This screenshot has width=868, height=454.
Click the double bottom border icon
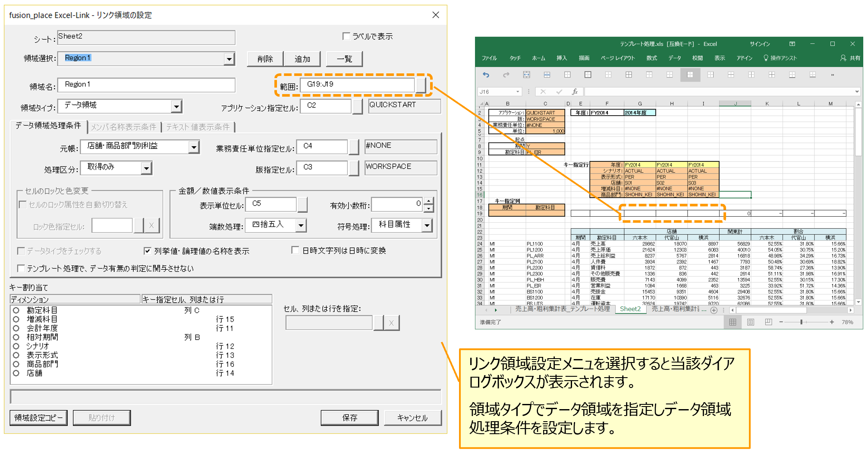tap(813, 75)
